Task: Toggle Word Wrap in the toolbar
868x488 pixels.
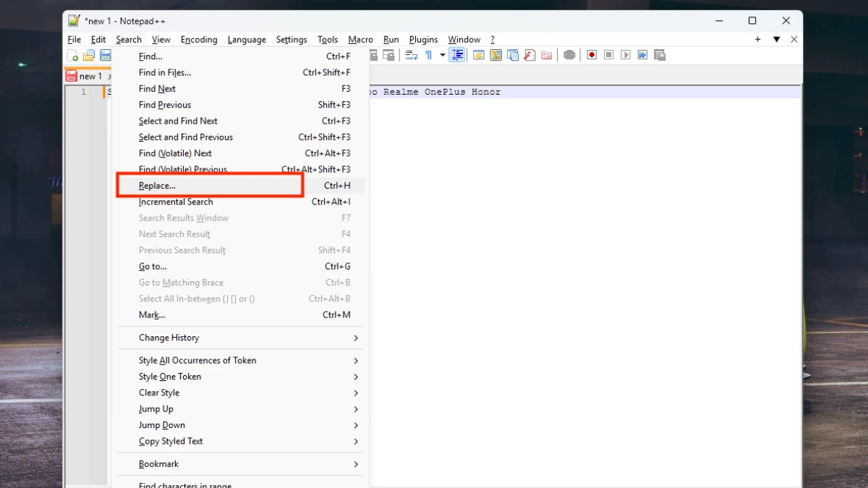Action: [x=411, y=55]
